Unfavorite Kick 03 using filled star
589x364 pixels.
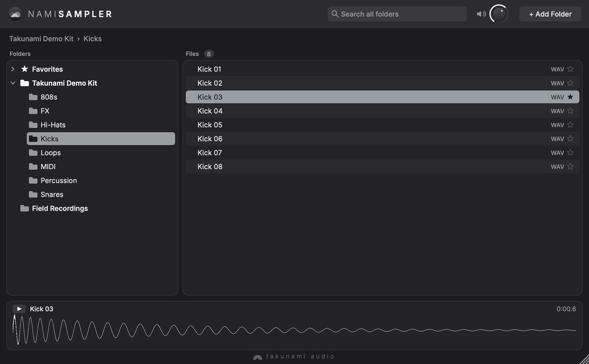570,97
